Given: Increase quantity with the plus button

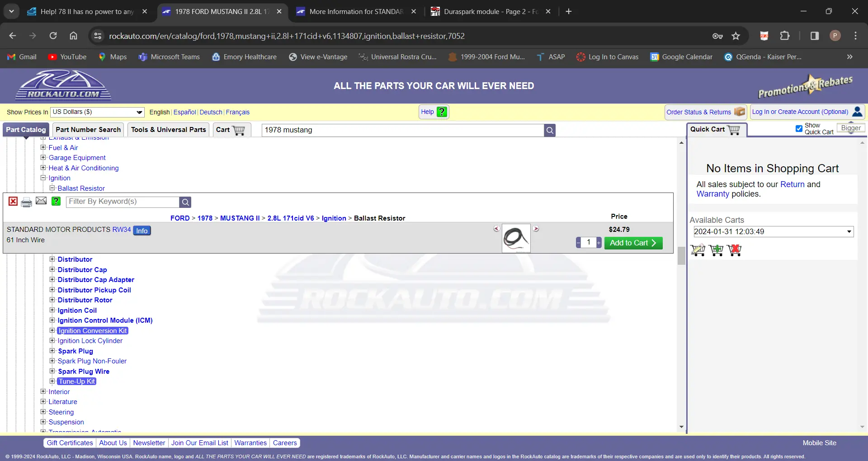Looking at the screenshot, I should [599, 243].
